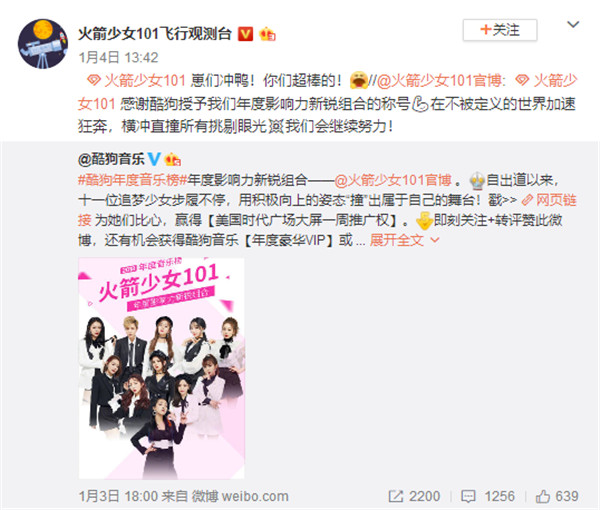Click the crown badge next to 酷狗音乐
The height and width of the screenshot is (510, 600).
[172, 159]
